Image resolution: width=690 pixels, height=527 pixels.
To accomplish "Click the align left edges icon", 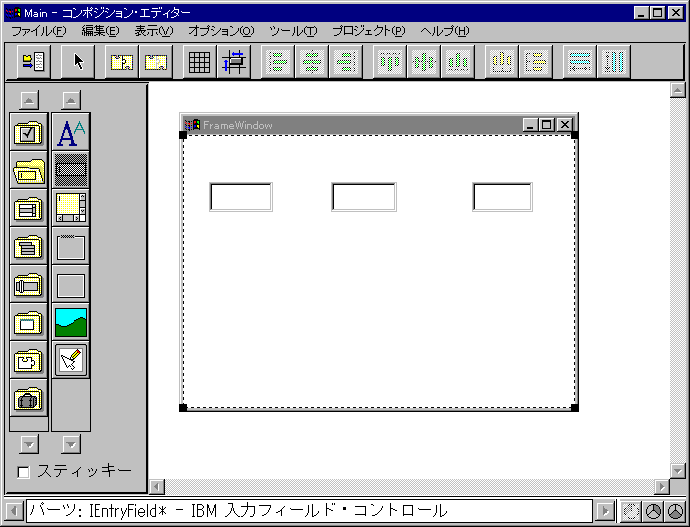I will (278, 62).
